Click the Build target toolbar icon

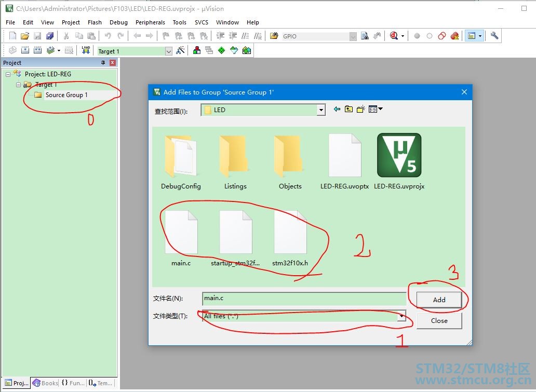(25, 50)
